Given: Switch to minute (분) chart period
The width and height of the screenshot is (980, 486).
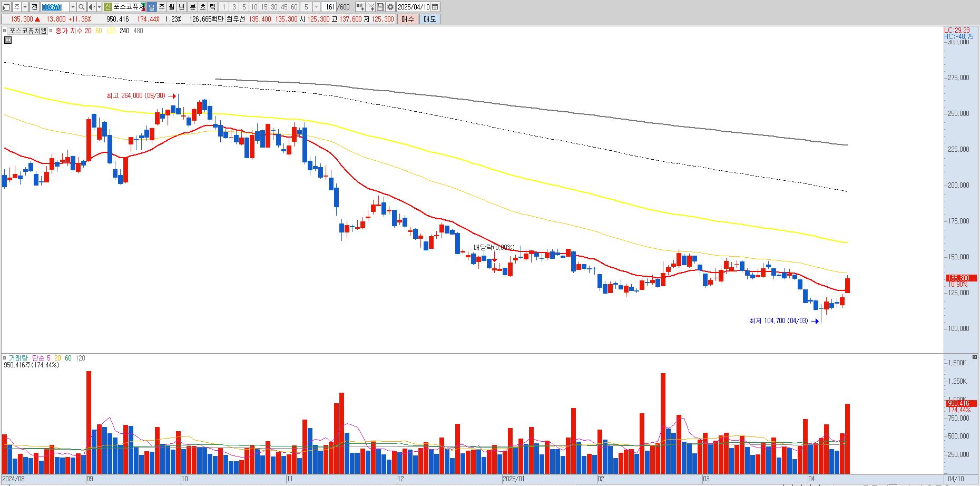Looking at the screenshot, I should (x=192, y=7).
